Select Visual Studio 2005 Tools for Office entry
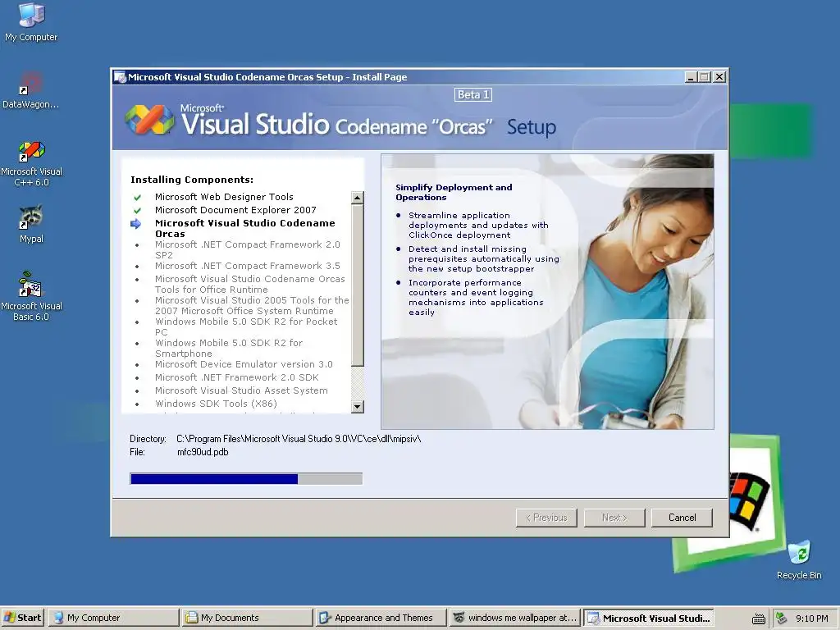This screenshot has width=840, height=630. tap(252, 305)
